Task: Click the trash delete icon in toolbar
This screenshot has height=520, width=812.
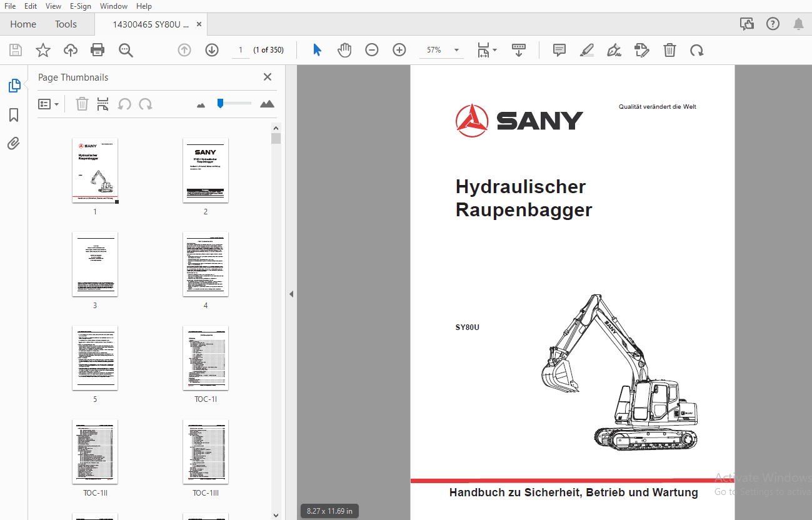Action: tap(669, 50)
